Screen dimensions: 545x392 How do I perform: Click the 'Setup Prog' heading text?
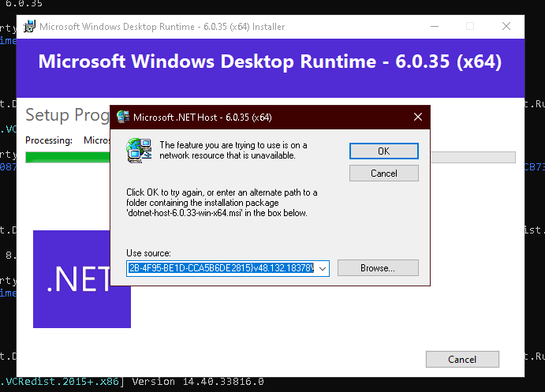pos(67,115)
